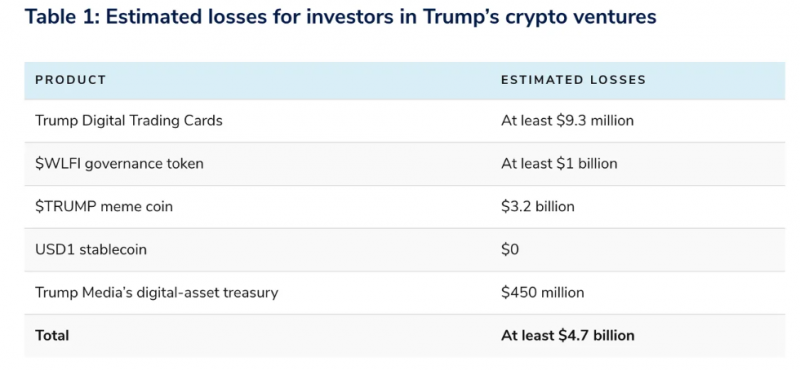Click the Trump Digital Trading Cards cell

click(129, 121)
